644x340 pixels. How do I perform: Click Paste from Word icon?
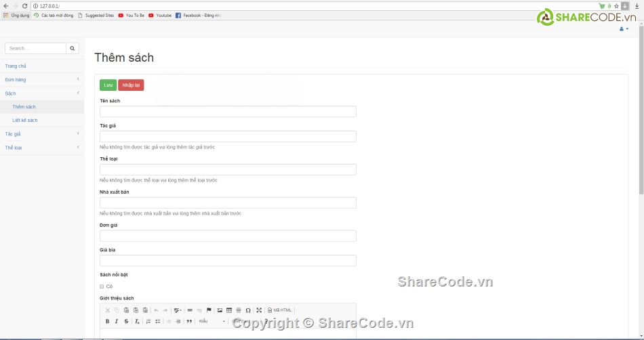click(145, 310)
